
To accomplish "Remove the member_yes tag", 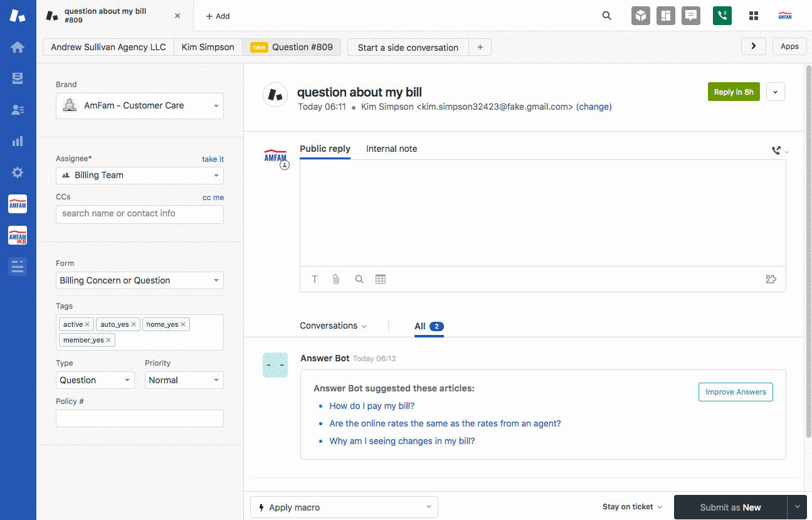I will [108, 340].
